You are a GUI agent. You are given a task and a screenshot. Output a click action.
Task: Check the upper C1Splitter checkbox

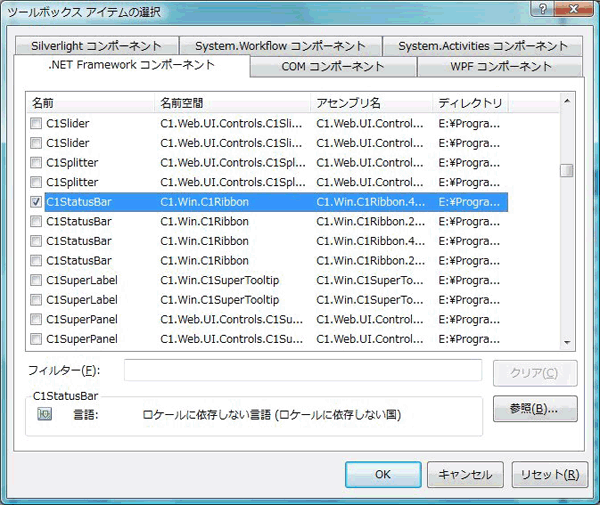36,163
